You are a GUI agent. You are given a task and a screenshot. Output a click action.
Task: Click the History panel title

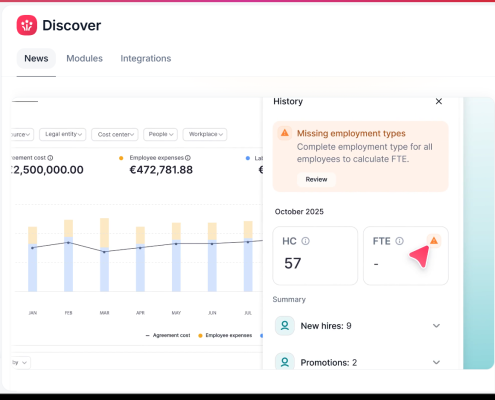click(x=288, y=101)
